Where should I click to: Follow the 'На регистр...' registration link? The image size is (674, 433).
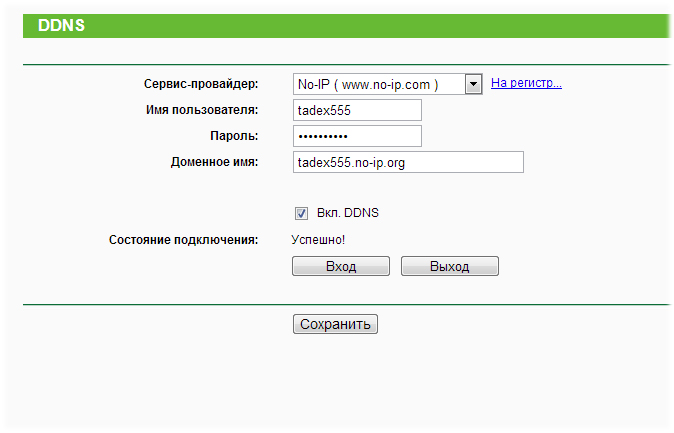[x=526, y=83]
